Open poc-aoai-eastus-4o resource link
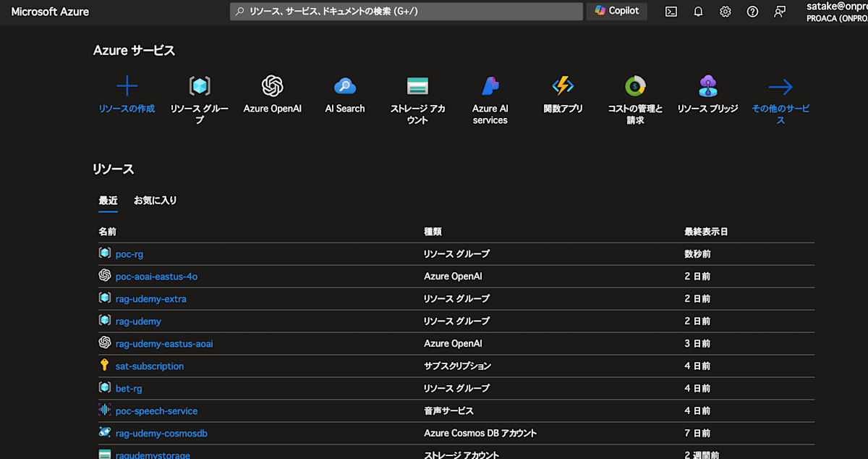Screen dimensions: 868x459 156,277
